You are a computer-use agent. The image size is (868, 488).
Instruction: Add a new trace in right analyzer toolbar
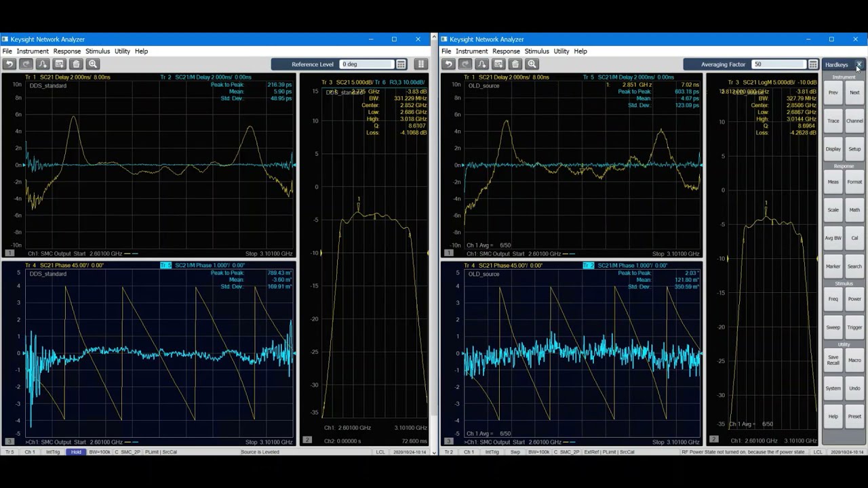tap(481, 64)
